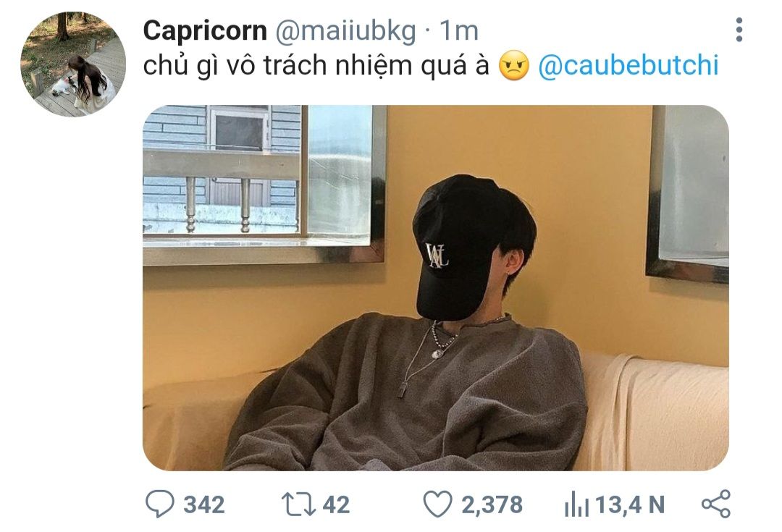Open view analytics bar chart icon
Screen dimensions: 782x532
tap(576, 504)
